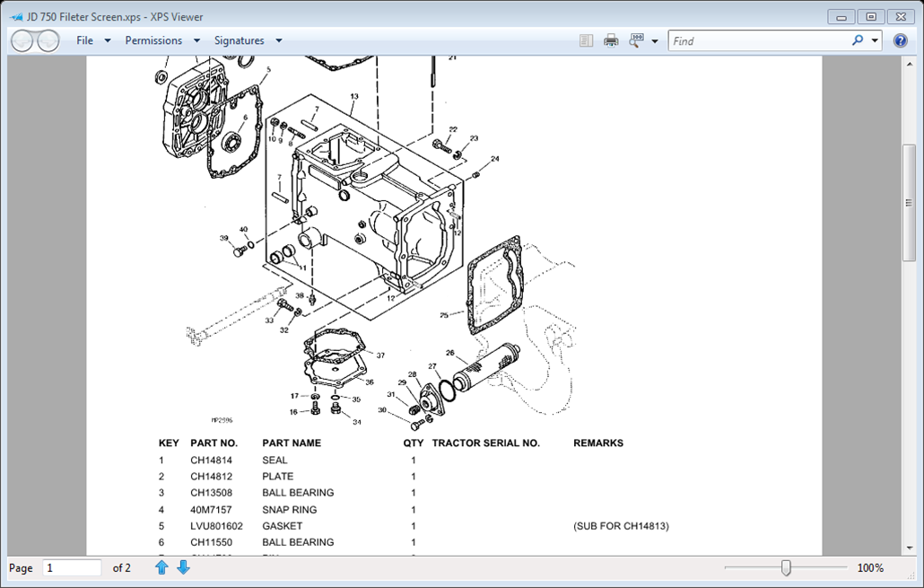Expand the view options dropdown arrow
The width and height of the screenshot is (924, 588).
[655, 41]
